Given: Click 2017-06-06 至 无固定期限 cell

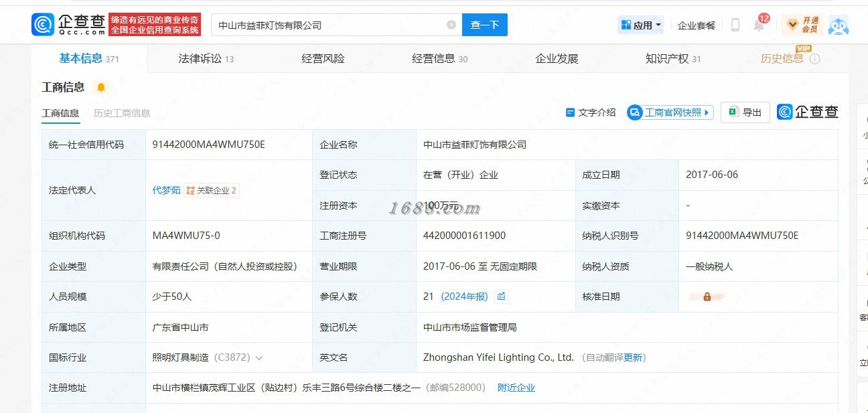Looking at the screenshot, I should click(480, 266).
